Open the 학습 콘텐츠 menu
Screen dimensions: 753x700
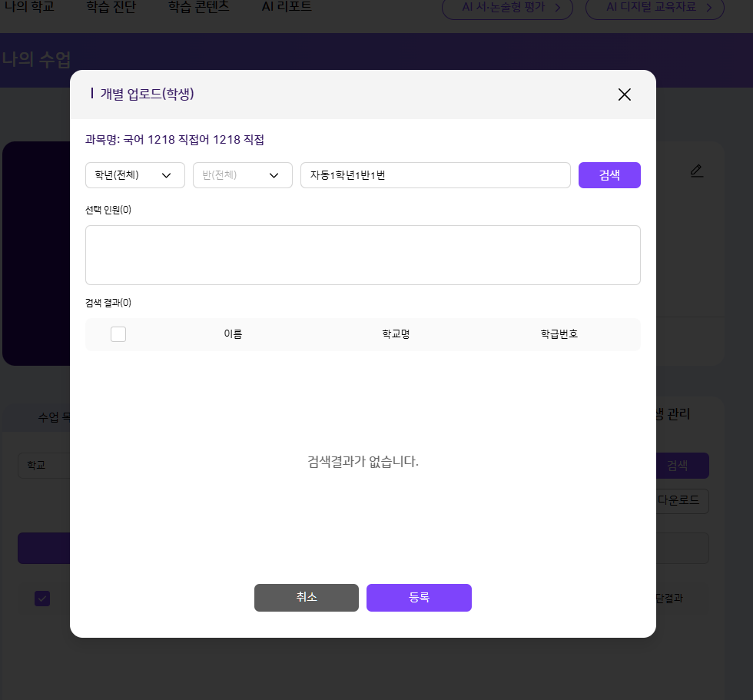tap(198, 7)
